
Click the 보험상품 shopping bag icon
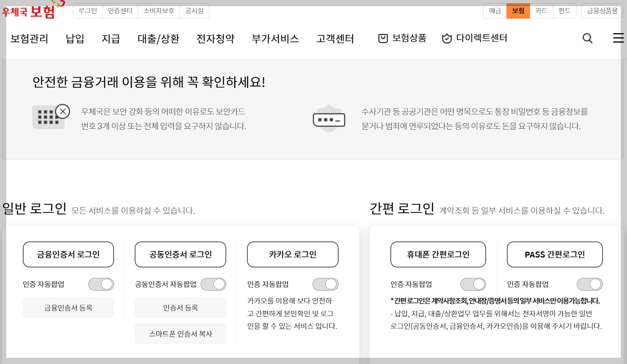382,38
